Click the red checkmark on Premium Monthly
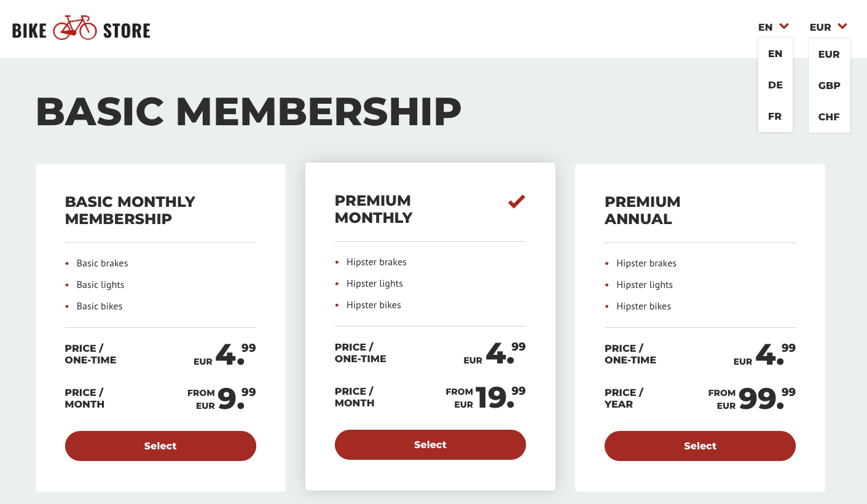Screen dimensions: 867x504 (517, 201)
